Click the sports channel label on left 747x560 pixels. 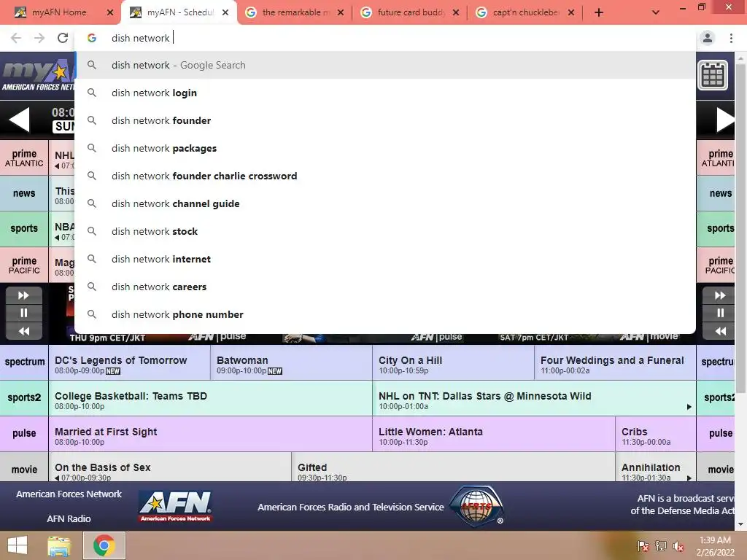tap(24, 228)
